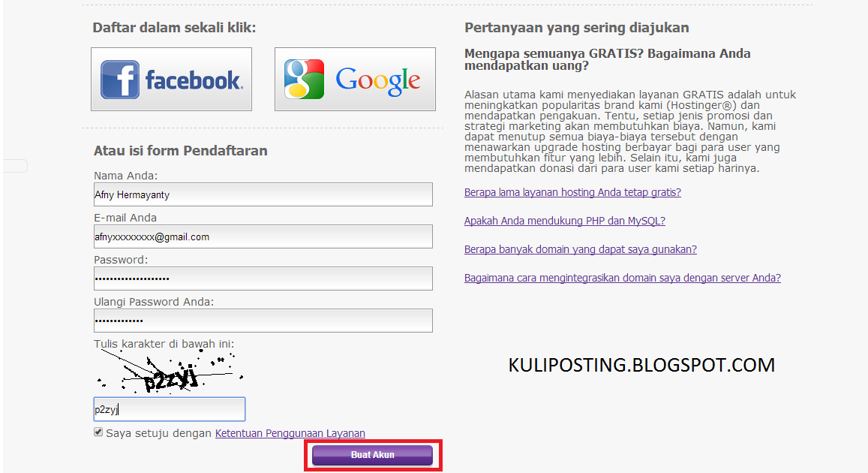The height and width of the screenshot is (473, 868).
Task: Click the Ulangi Password Anda field
Action: coord(263,321)
